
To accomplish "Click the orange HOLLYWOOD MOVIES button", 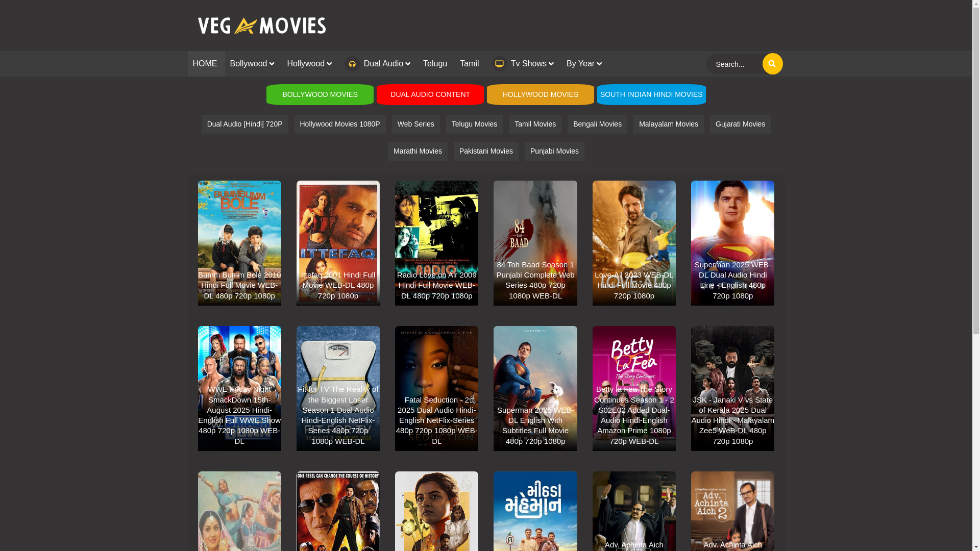I will [541, 94].
